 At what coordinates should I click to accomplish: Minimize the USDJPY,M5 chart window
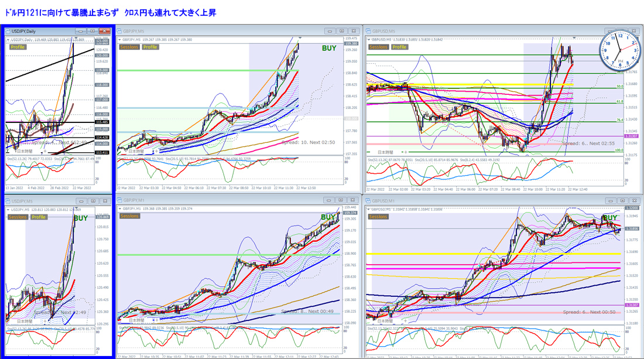(x=81, y=201)
